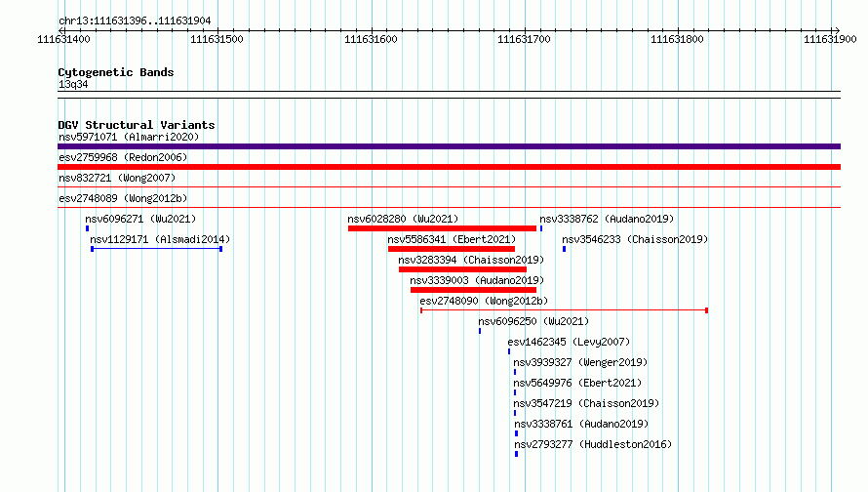Open nsv3546233 (Chaisson2019) variant
The height and width of the screenshot is (492, 868).
coord(635,239)
